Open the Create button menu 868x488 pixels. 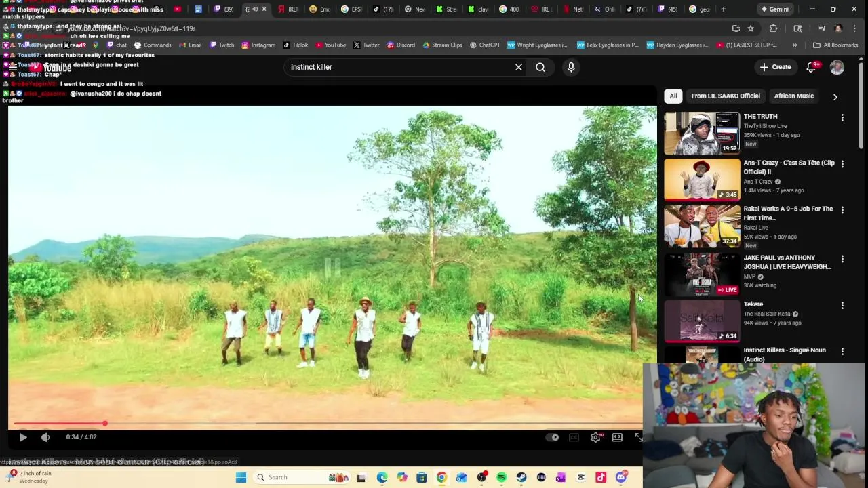click(775, 67)
